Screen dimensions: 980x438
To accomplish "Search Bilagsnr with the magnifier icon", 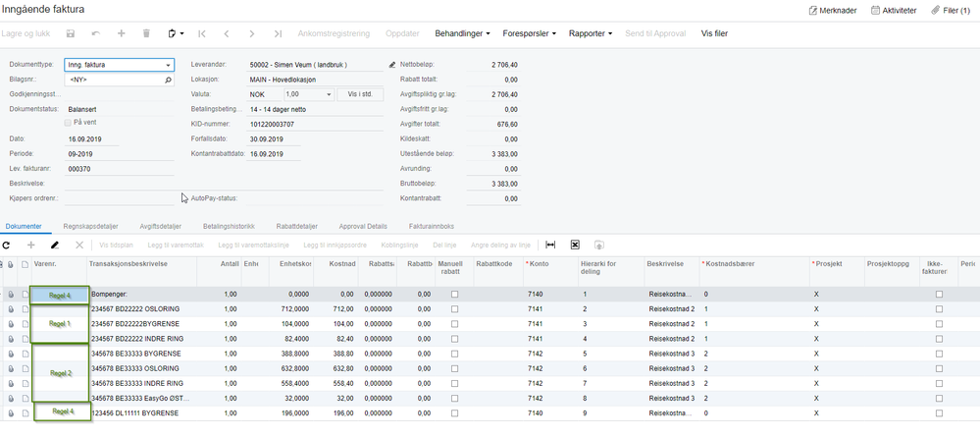I will click(168, 81).
